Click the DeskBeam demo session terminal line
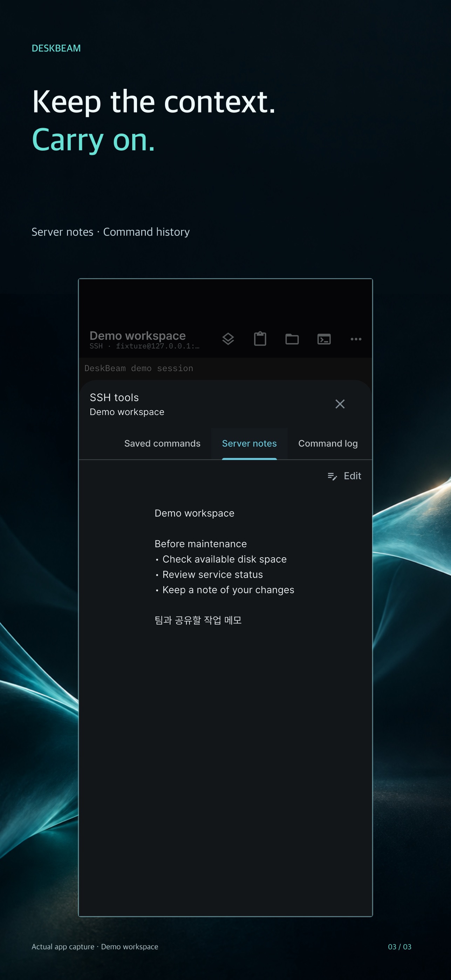 pos(139,368)
